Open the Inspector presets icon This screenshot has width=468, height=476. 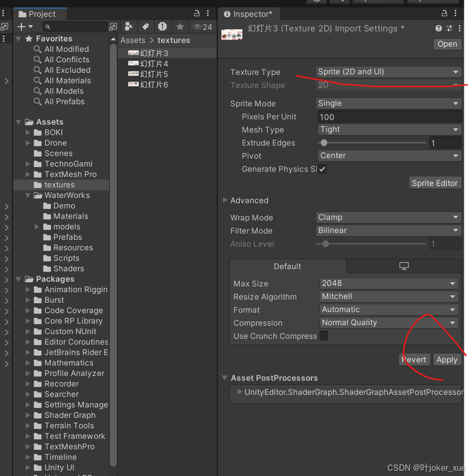tap(449, 28)
